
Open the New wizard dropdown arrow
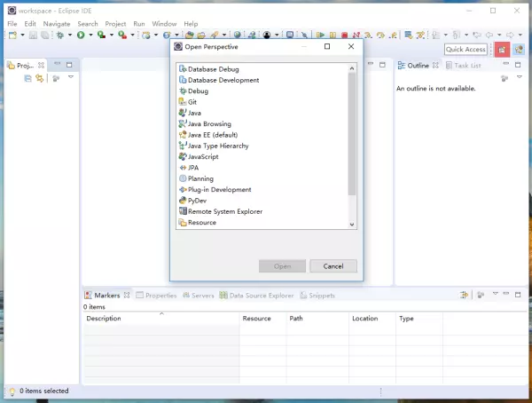click(x=22, y=35)
